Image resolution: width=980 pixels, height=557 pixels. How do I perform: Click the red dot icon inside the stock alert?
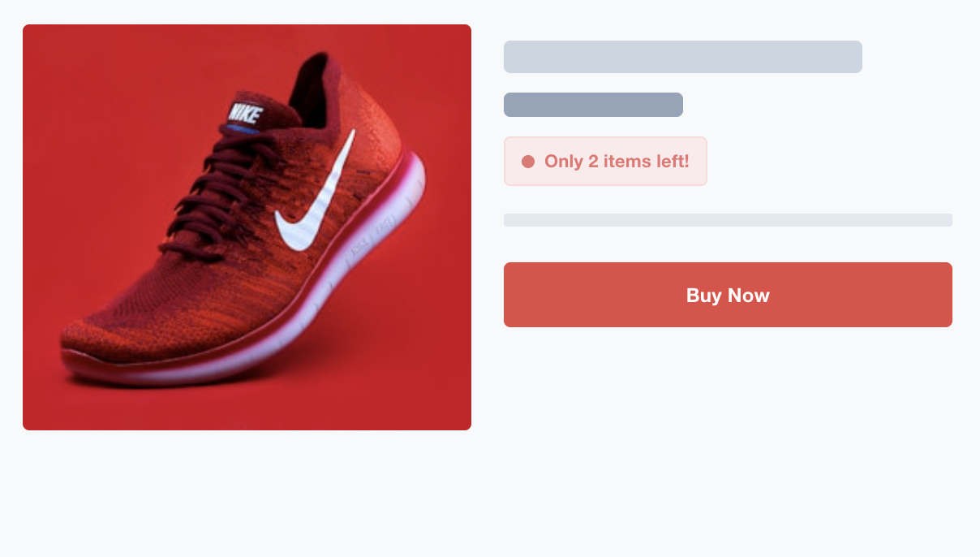pyautogui.click(x=528, y=161)
